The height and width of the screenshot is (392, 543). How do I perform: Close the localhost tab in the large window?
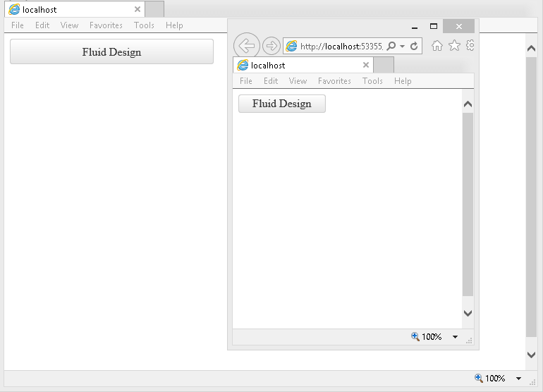tap(138, 10)
